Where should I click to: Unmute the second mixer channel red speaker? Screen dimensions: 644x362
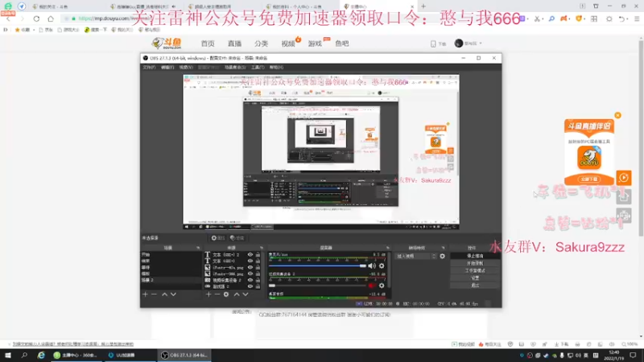(372, 286)
